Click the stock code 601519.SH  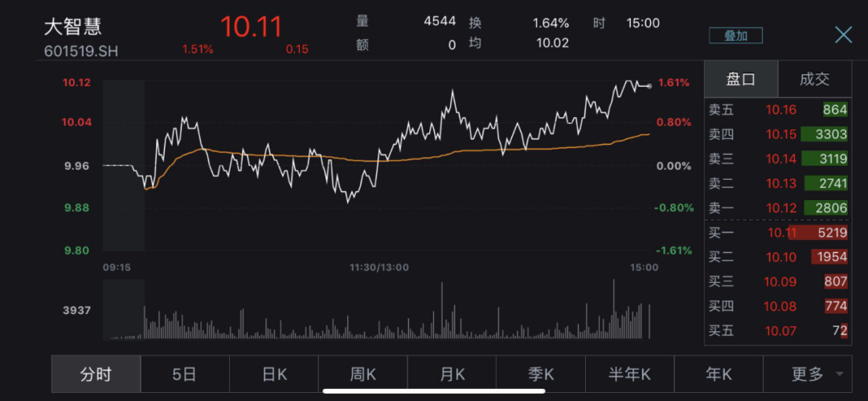[x=81, y=51]
